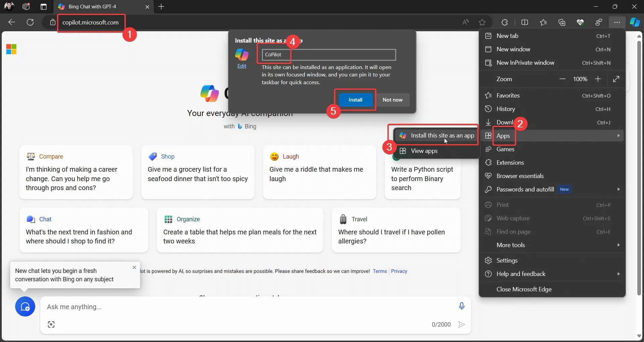Click the app name field containing CoPilot
Viewport: 644px width, 342px height.
click(329, 55)
